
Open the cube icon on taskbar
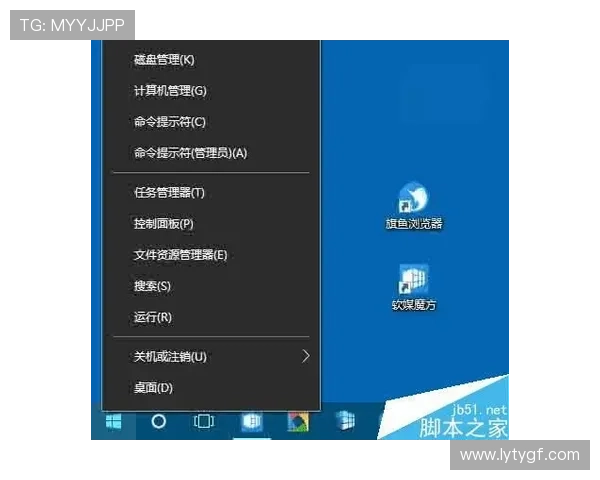pyautogui.click(x=345, y=421)
